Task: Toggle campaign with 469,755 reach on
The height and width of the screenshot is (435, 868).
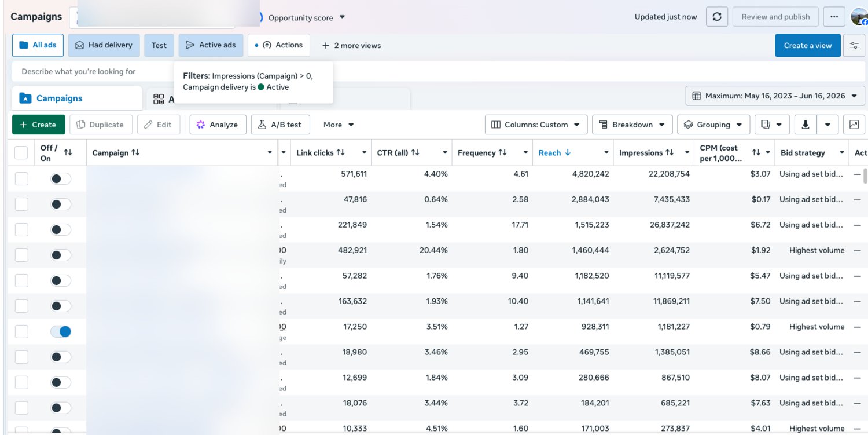Action: (x=61, y=357)
